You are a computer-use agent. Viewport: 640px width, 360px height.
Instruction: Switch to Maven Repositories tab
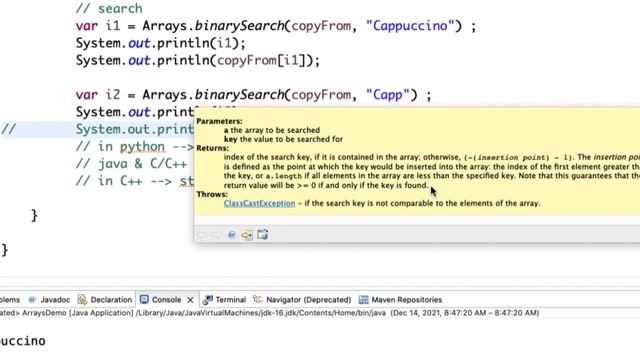(400, 300)
